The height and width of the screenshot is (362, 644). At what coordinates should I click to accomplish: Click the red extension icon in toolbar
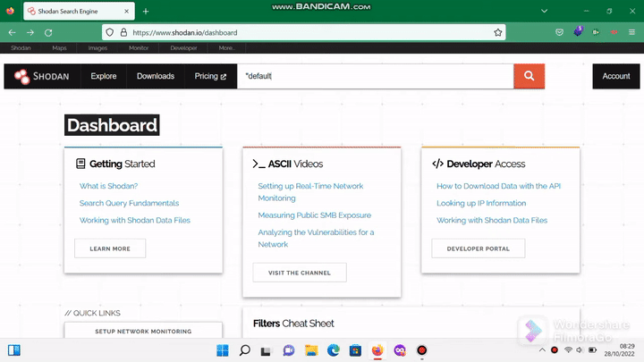[x=614, y=32]
